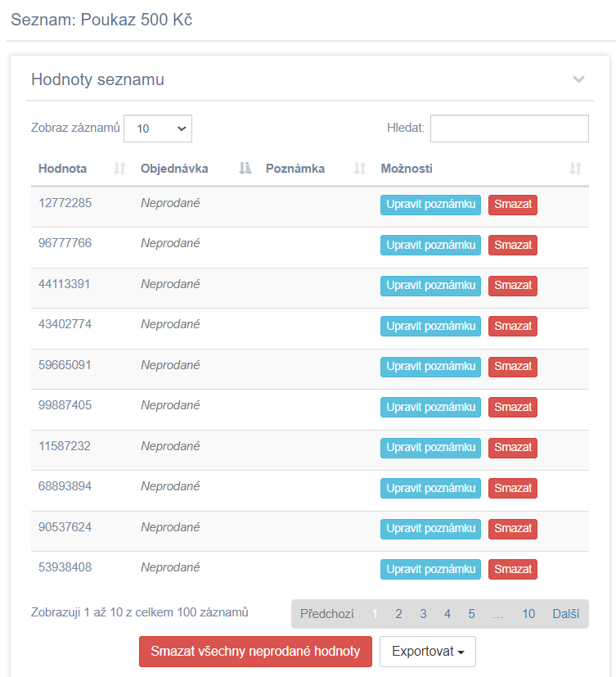Screen dimensions: 616x677
Task: Select value cell 11587232
Action: pos(65,446)
